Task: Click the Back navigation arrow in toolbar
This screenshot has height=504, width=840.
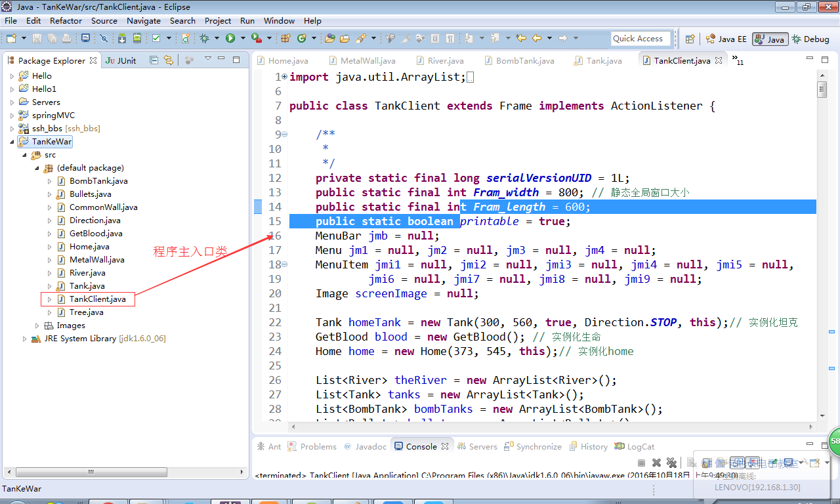Action: click(537, 38)
